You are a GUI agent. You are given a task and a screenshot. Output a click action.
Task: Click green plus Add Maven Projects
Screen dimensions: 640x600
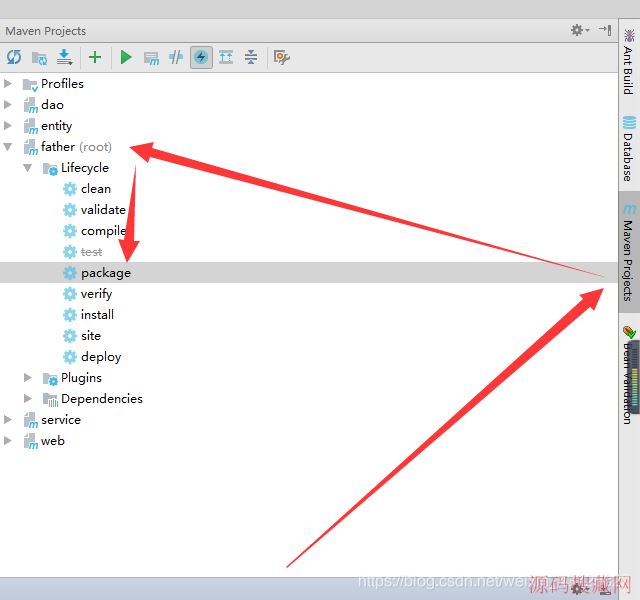[95, 58]
